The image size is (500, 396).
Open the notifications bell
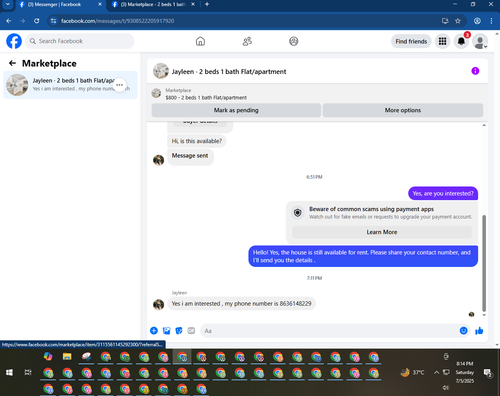point(461,41)
